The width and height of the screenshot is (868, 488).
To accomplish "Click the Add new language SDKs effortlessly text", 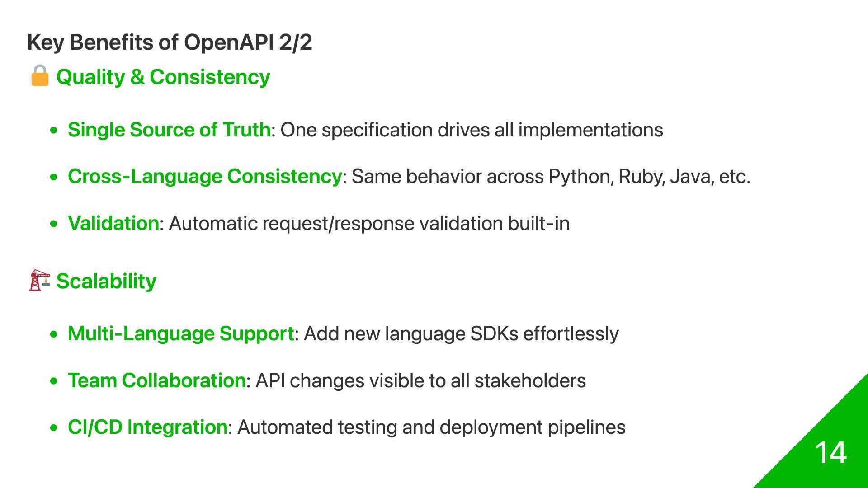I will click(461, 334).
